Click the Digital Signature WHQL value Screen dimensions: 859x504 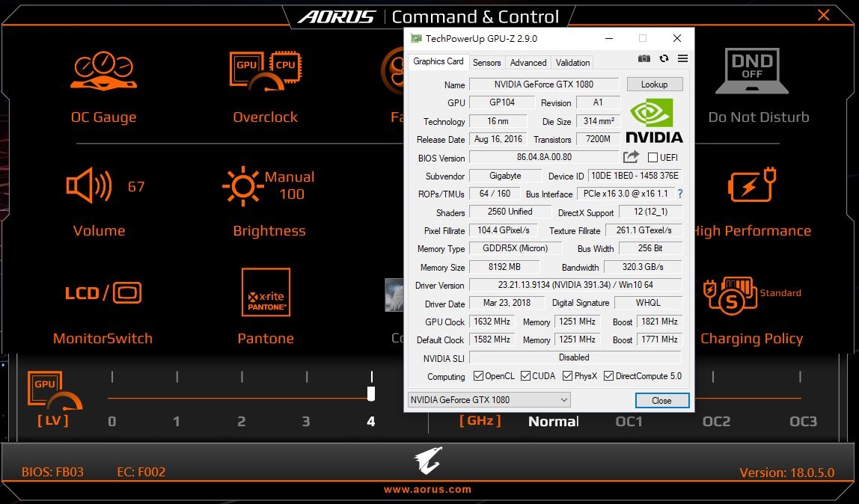(x=648, y=303)
